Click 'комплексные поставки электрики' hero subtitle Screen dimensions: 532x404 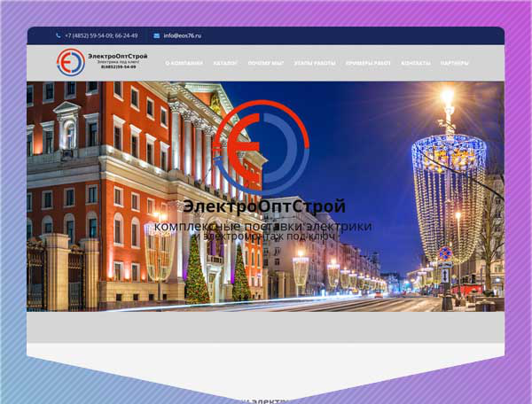[263, 227]
